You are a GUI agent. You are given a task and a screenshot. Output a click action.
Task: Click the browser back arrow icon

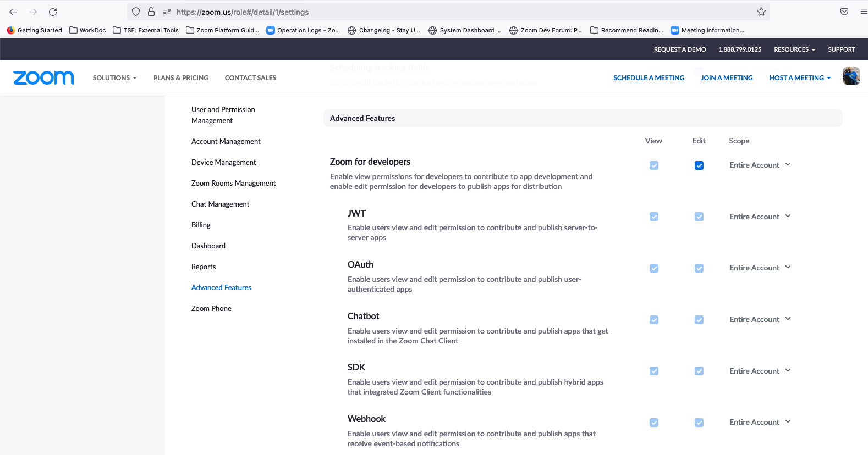coord(13,12)
